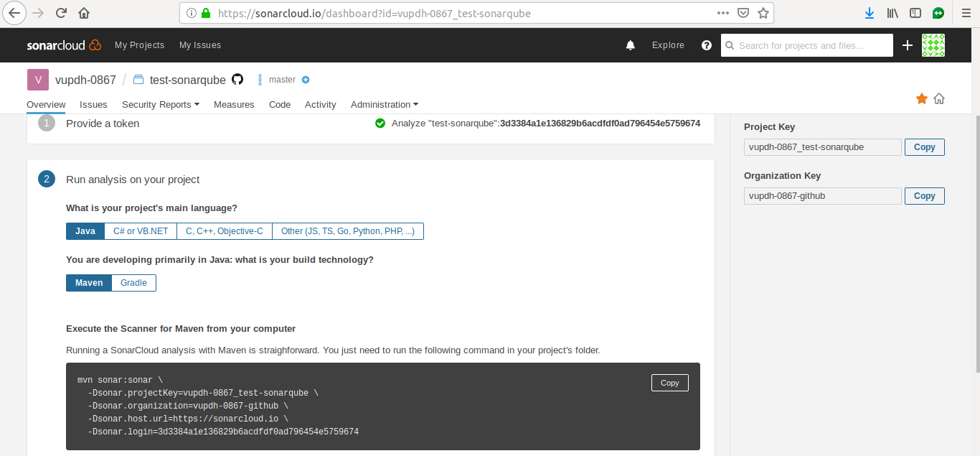This screenshot has height=456, width=980.
Task: Expand the Security Reports dropdown
Action: [161, 105]
